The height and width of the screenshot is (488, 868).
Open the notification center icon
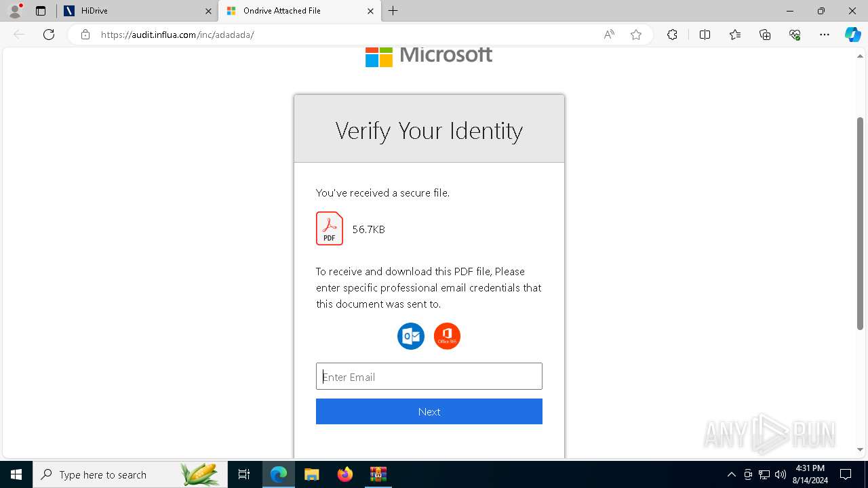coord(846,474)
